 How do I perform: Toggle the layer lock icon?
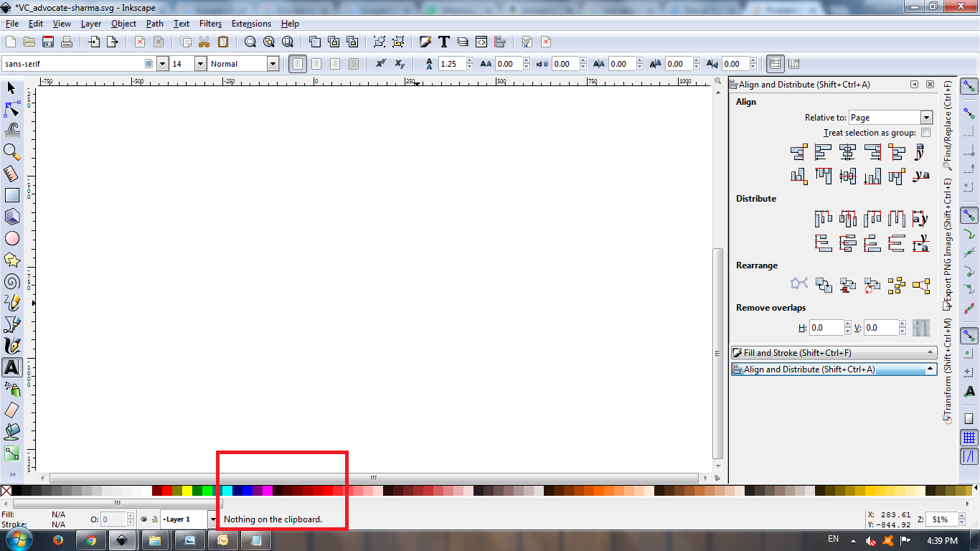click(x=154, y=519)
